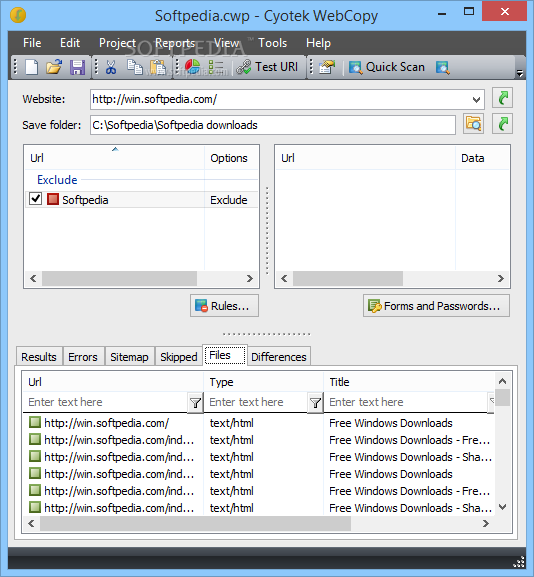Screen dimensions: 534x577
Task: Switch to the Results tab
Action: pyautogui.click(x=39, y=357)
